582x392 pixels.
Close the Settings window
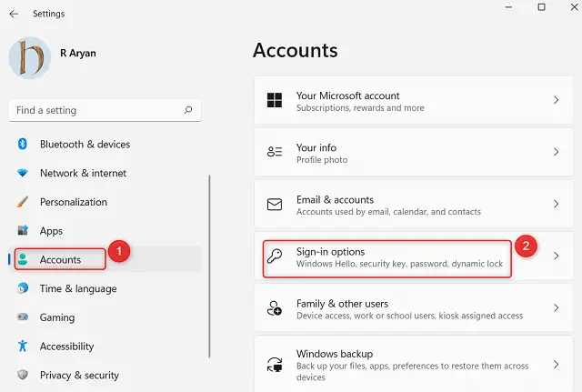click(574, 6)
